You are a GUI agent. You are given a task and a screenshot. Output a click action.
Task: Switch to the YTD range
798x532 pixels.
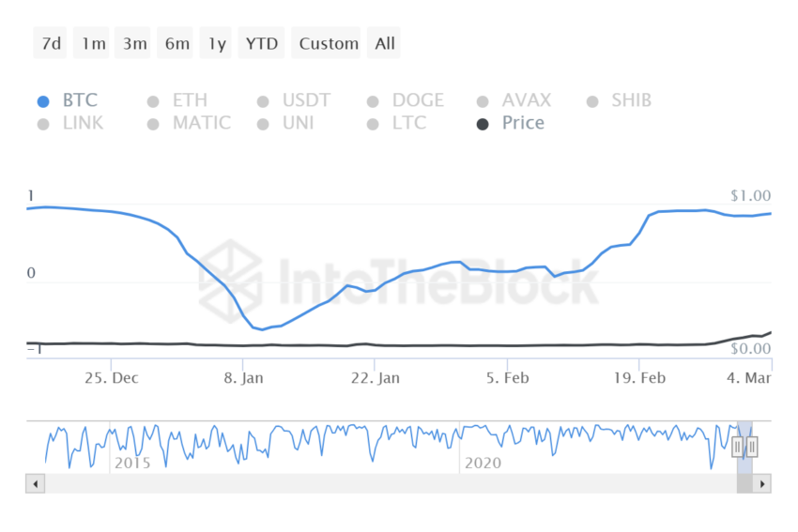[x=261, y=43]
